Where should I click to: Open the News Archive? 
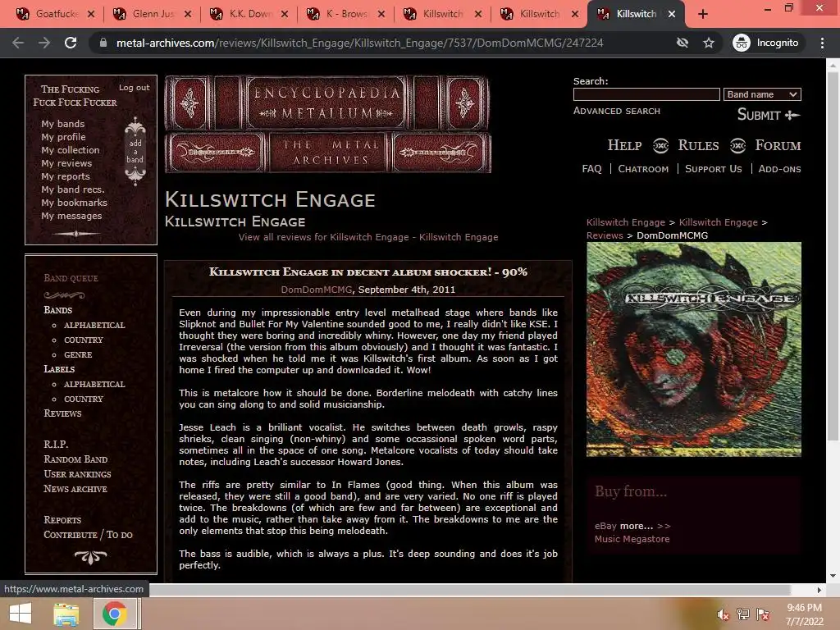tap(75, 489)
